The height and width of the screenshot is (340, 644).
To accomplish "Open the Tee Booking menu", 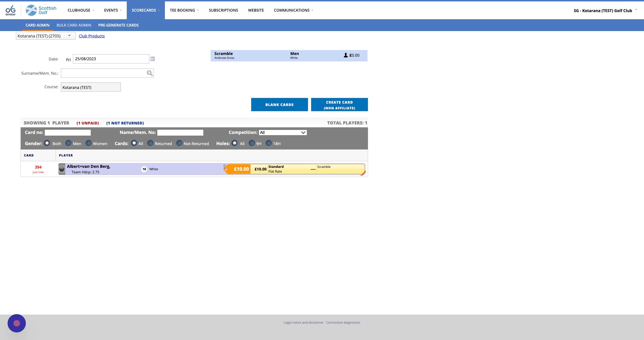I will click(x=184, y=10).
